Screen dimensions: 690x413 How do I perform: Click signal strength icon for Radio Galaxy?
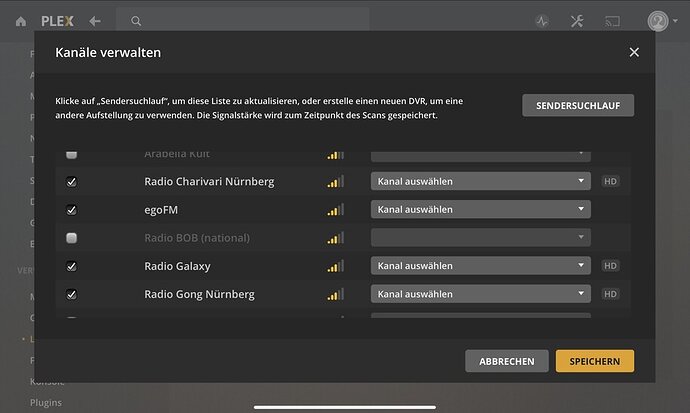point(335,266)
